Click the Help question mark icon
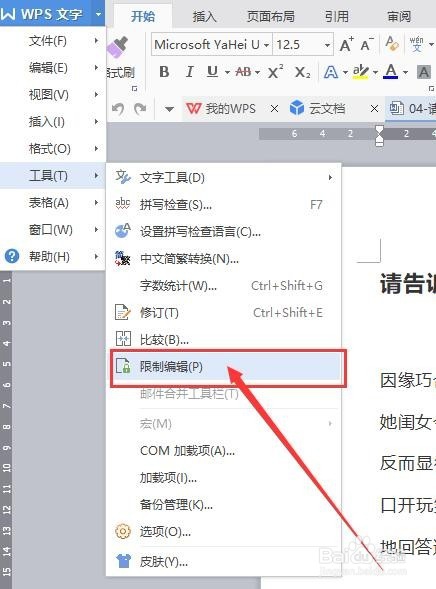 [x=12, y=256]
